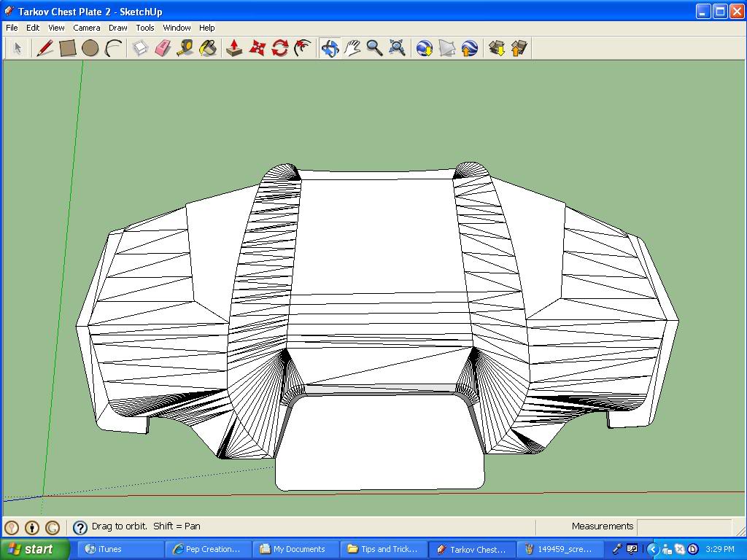Viewport: 747px width, 560px height.
Task: Select the arrow Select tool
Action: [18, 48]
